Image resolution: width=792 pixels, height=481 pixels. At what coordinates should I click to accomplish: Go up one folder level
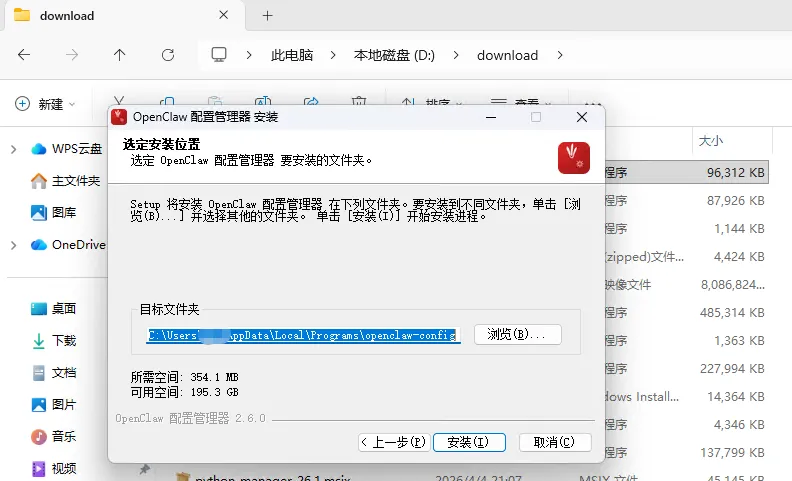(119, 55)
